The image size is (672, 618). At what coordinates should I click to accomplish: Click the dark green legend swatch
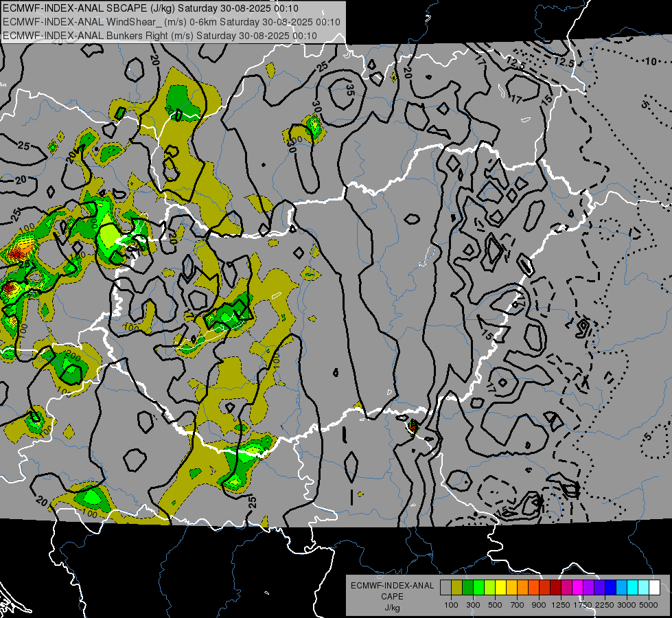(467, 588)
